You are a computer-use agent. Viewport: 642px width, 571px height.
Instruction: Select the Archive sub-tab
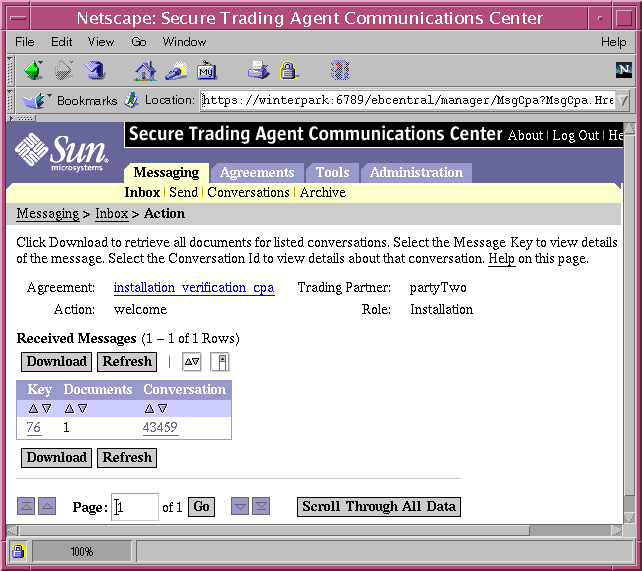coord(323,192)
